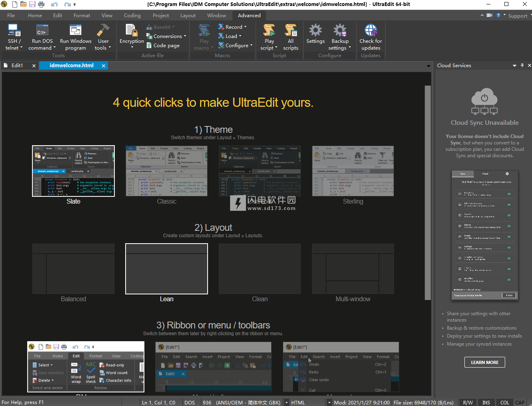Toggle R/W read-write status indicator
Viewport: 532px width, 406px height.
[x=468, y=402]
